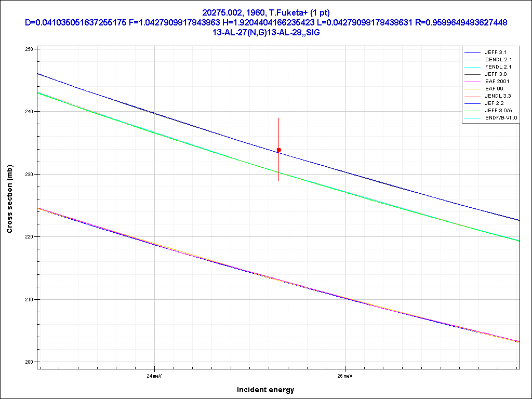Click the 26 meV x-axis tick label

pos(345,376)
